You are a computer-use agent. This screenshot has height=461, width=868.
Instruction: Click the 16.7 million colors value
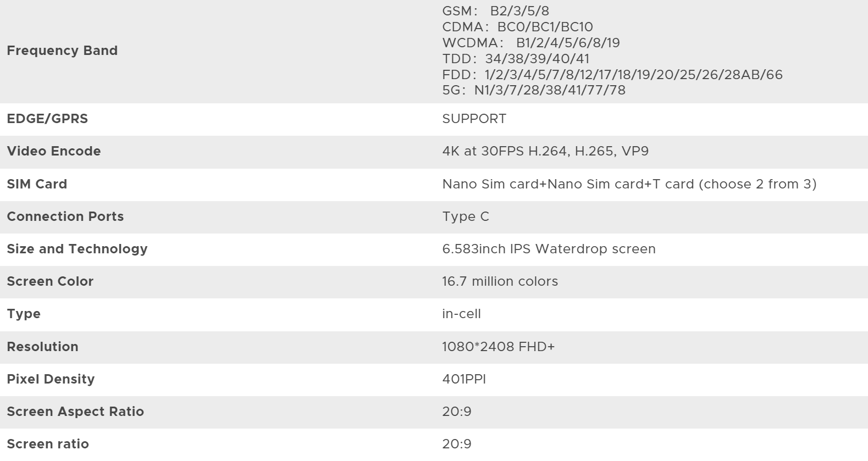[500, 281]
